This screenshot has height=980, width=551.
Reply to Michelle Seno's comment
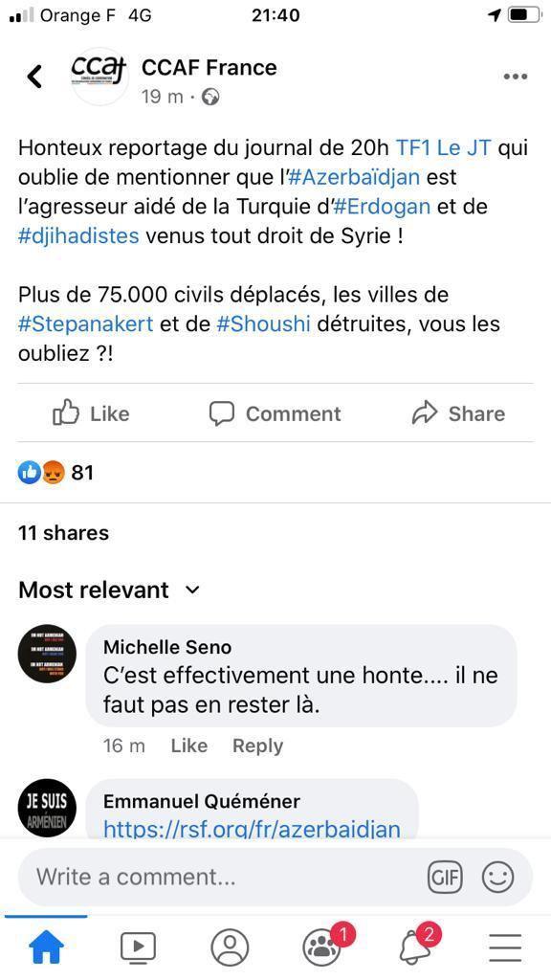[x=257, y=746]
